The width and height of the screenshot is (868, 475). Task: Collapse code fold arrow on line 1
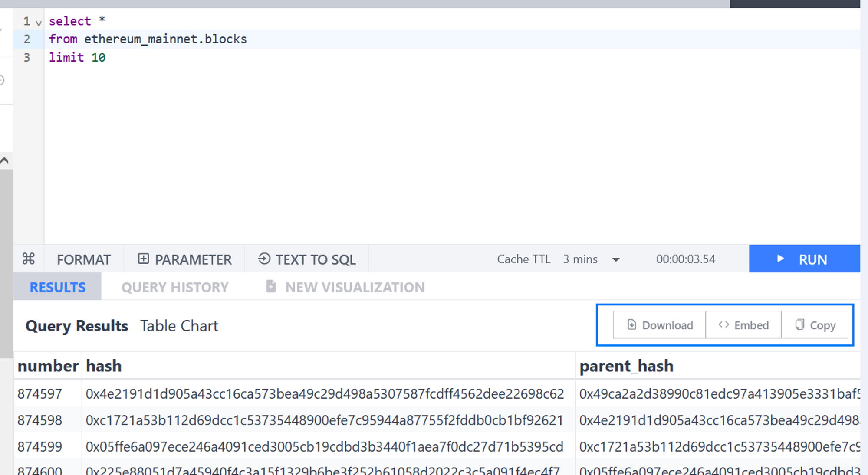pos(39,23)
